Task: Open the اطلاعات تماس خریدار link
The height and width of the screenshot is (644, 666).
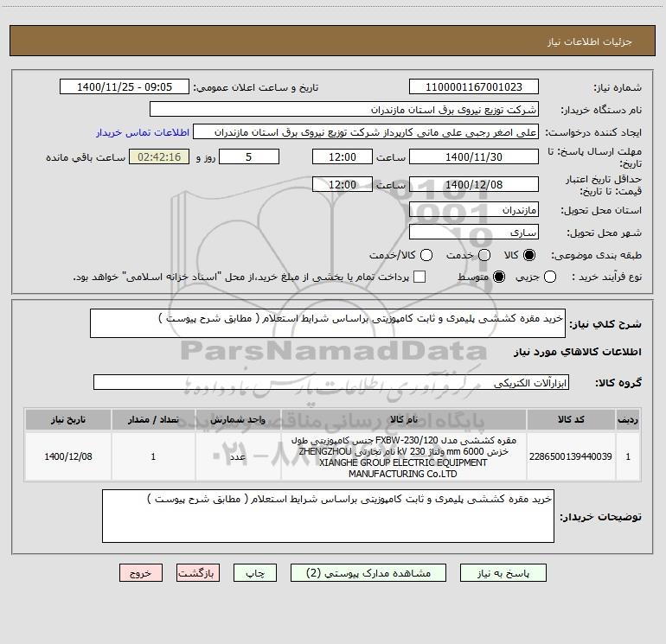Action: click(143, 132)
